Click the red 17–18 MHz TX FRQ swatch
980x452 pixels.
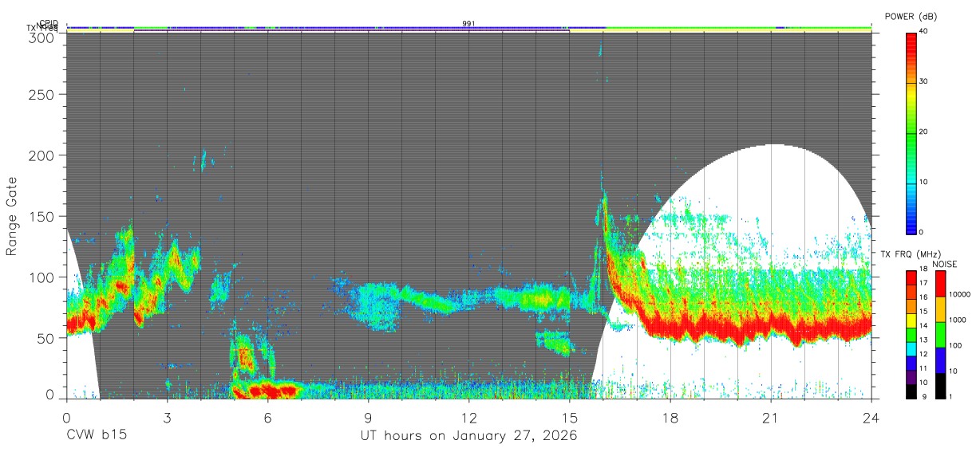pyautogui.click(x=911, y=277)
